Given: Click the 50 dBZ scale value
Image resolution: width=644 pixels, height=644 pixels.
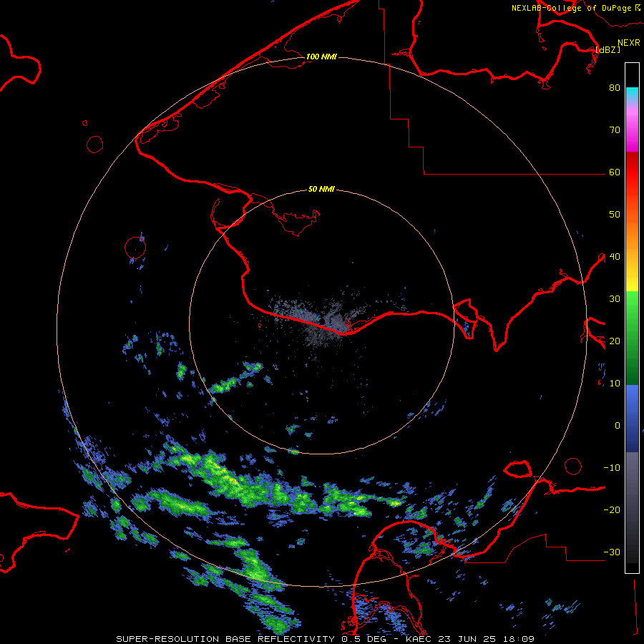Looking at the screenshot, I should tap(615, 215).
